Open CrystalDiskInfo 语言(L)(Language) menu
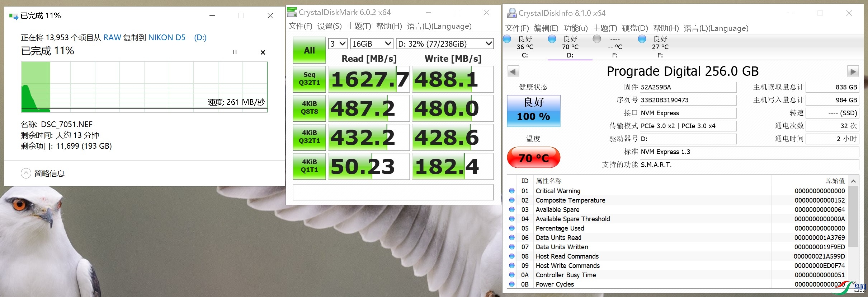The width and height of the screenshot is (868, 297). (x=716, y=28)
